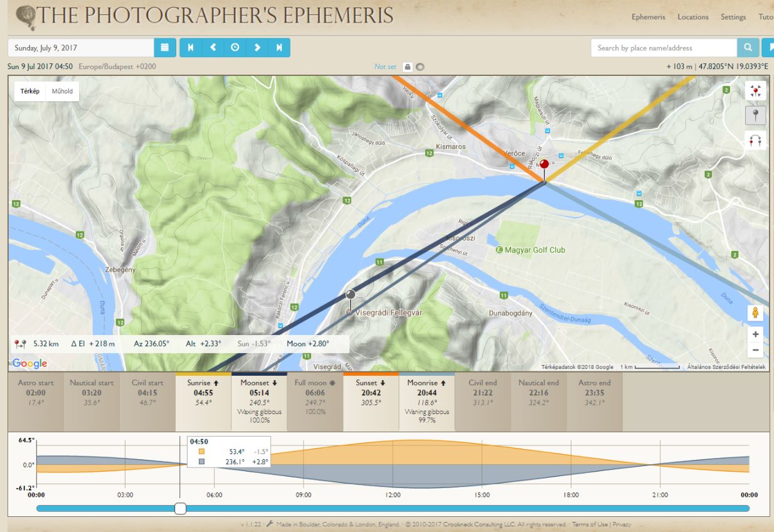
Task: Switch map to Térkép view
Action: point(29,91)
